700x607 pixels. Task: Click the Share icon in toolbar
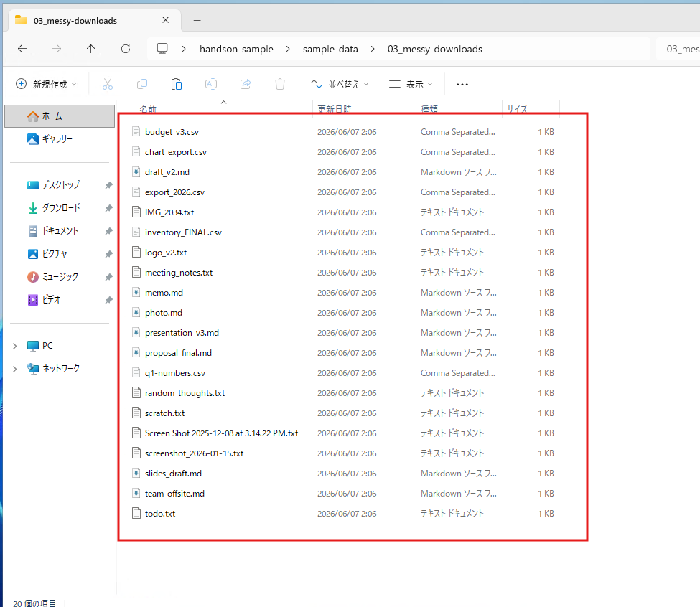(246, 84)
